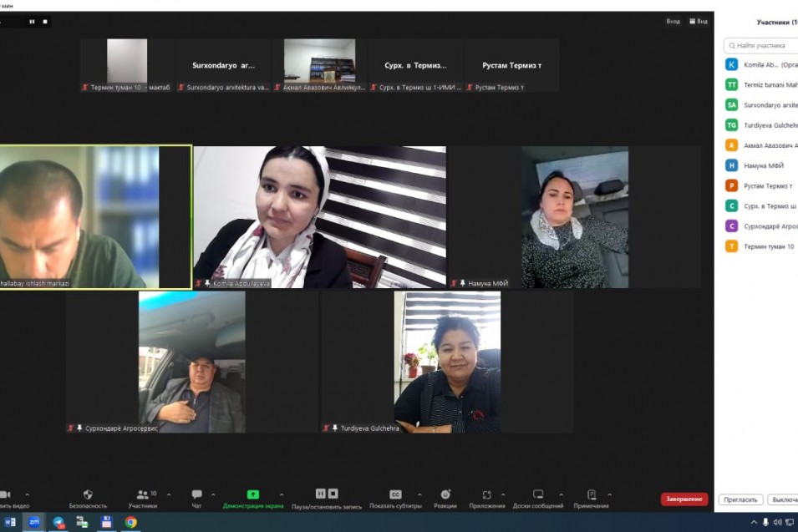Click the Н avatar of Намуна МФЙ
The width and height of the screenshot is (798, 532).
[x=731, y=165]
